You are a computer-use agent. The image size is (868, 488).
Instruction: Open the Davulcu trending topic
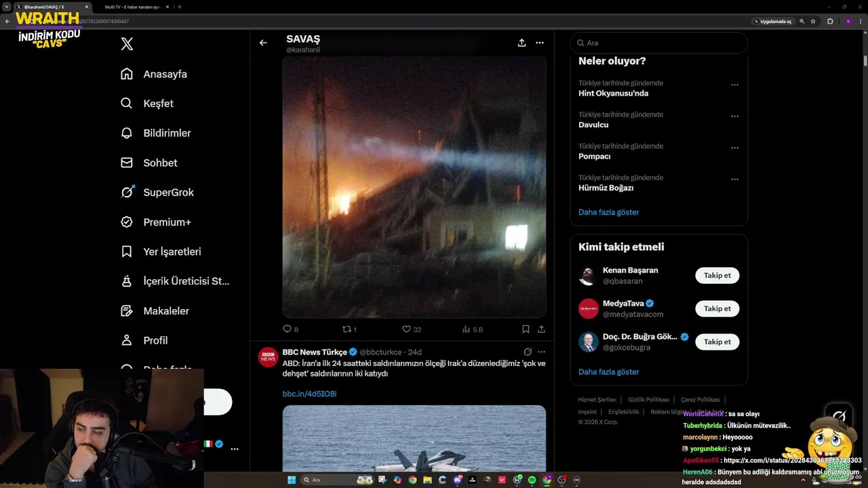pyautogui.click(x=593, y=125)
